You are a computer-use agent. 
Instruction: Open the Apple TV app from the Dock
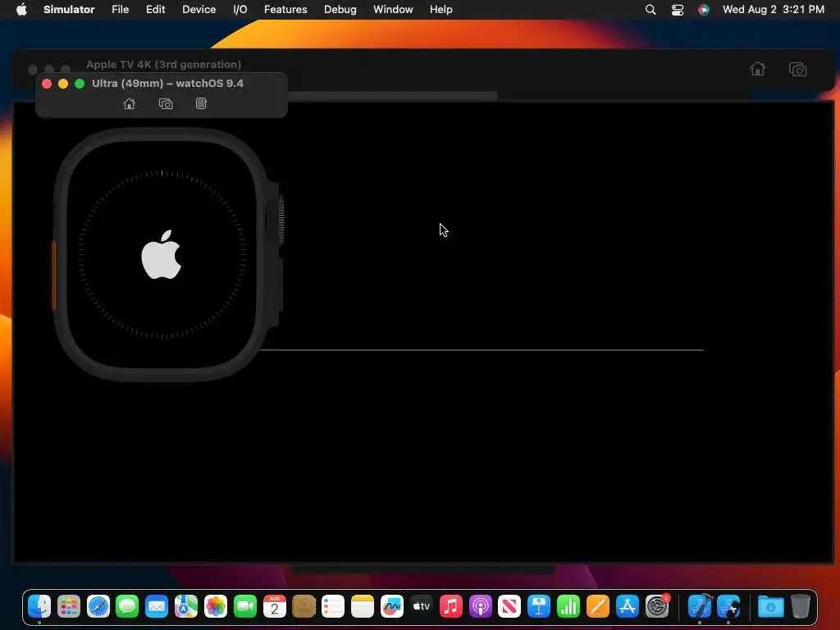point(421,606)
